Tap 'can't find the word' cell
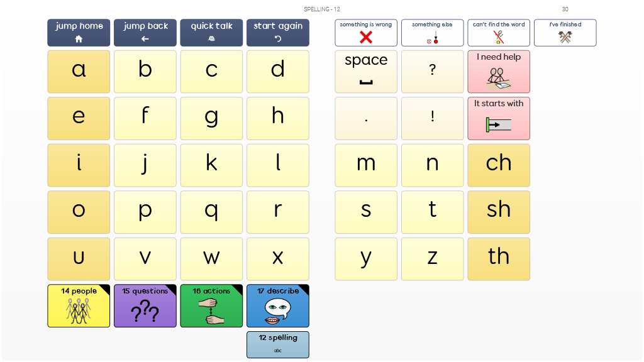644x362 pixels. click(499, 33)
